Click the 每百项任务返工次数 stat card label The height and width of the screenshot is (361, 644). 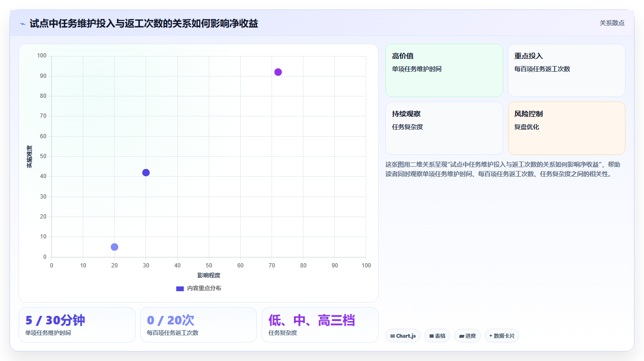(173, 333)
